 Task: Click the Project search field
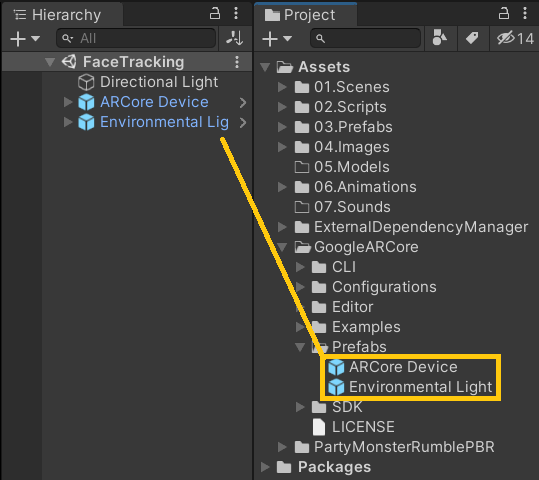(x=365, y=38)
